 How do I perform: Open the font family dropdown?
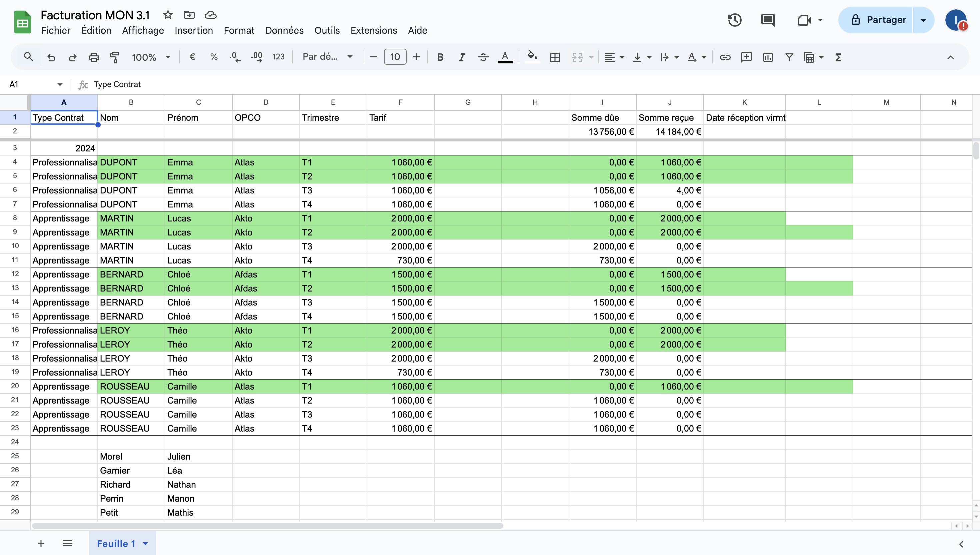[x=327, y=57]
